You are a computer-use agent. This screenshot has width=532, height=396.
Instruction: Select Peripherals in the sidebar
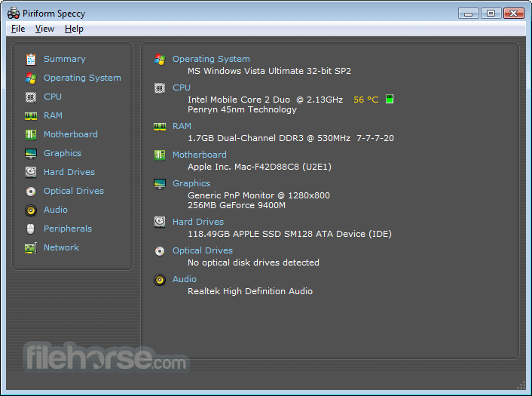(68, 229)
